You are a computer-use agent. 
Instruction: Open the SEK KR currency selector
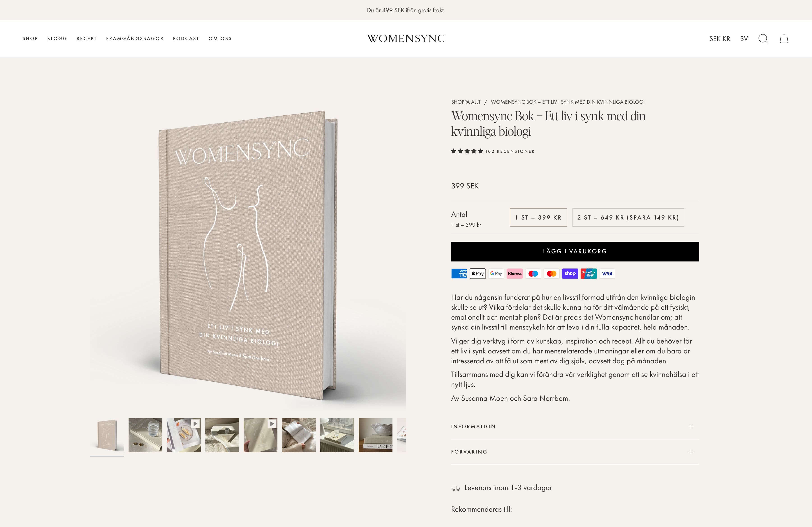pos(720,39)
